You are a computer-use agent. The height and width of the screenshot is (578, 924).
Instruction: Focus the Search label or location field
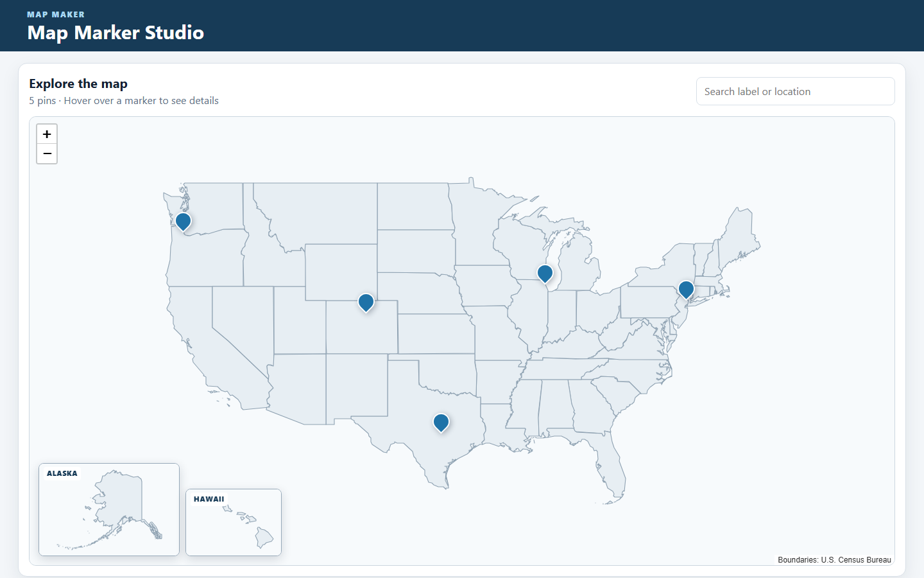coord(795,91)
